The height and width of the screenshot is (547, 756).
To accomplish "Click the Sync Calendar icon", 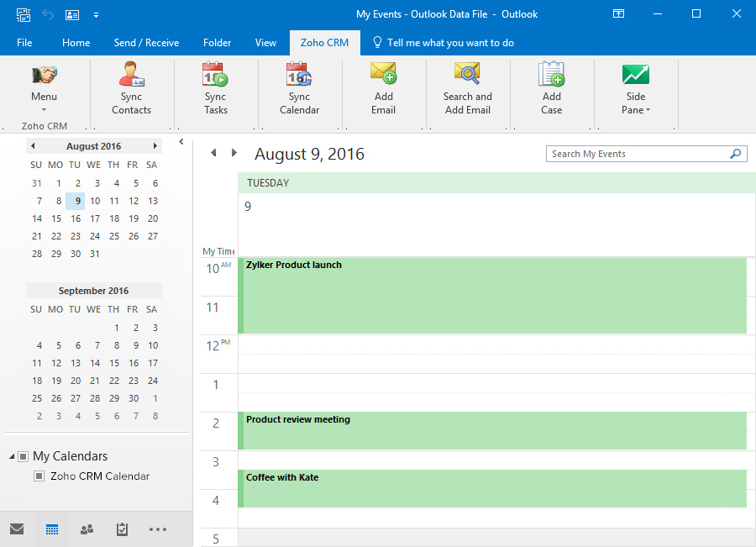I will click(x=299, y=76).
